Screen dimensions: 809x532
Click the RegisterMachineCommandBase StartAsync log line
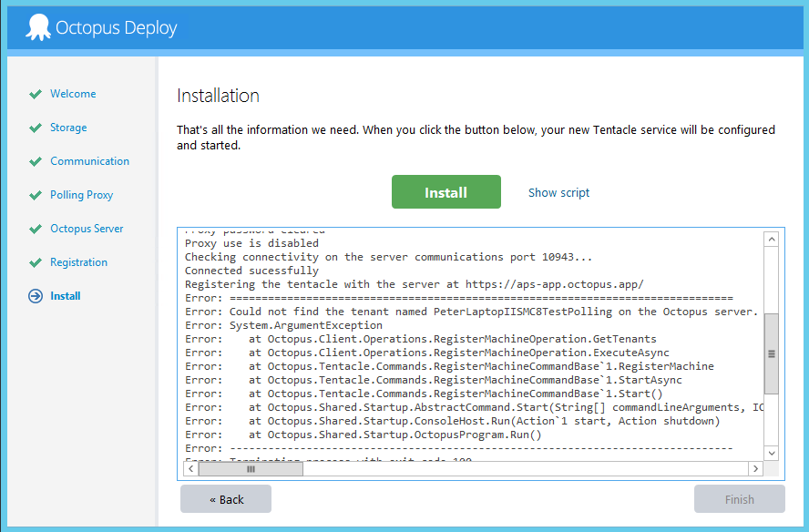[x=434, y=380]
